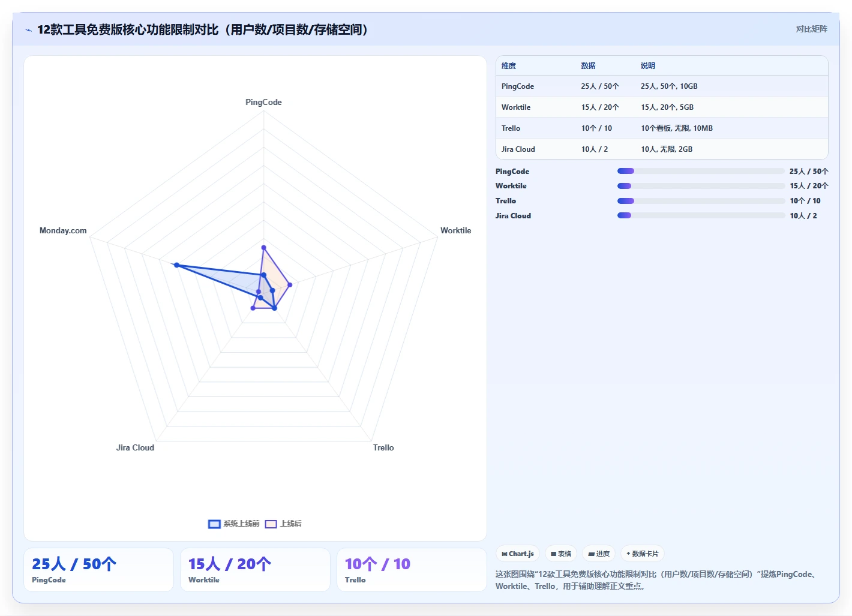Viewport: 852px width, 616px height.
Task: Click value 10人 / 2 after Jira Cloud bar
Action: click(x=803, y=216)
